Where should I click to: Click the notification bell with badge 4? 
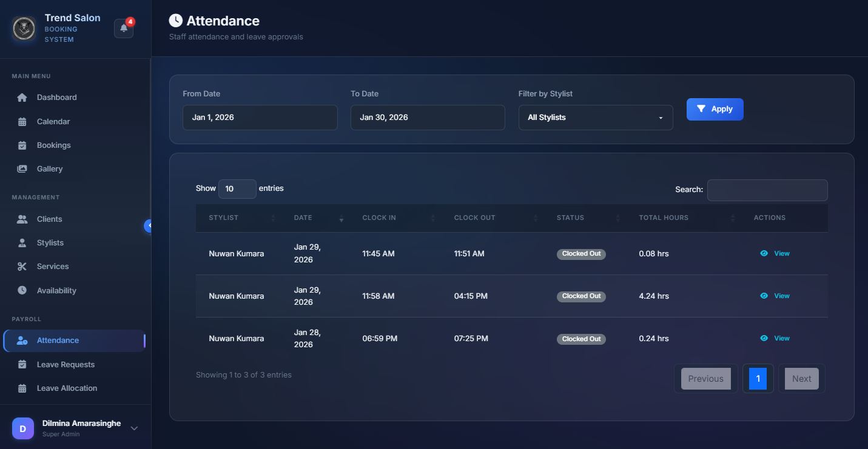click(123, 28)
